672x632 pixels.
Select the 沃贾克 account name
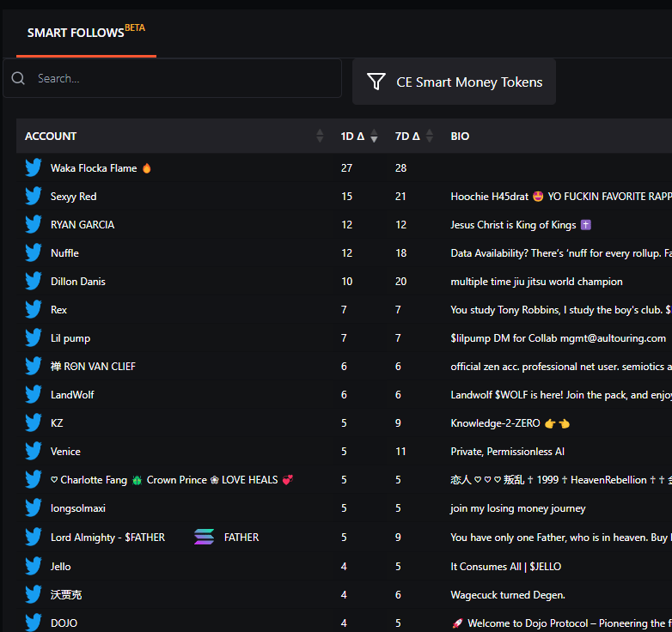point(66,594)
